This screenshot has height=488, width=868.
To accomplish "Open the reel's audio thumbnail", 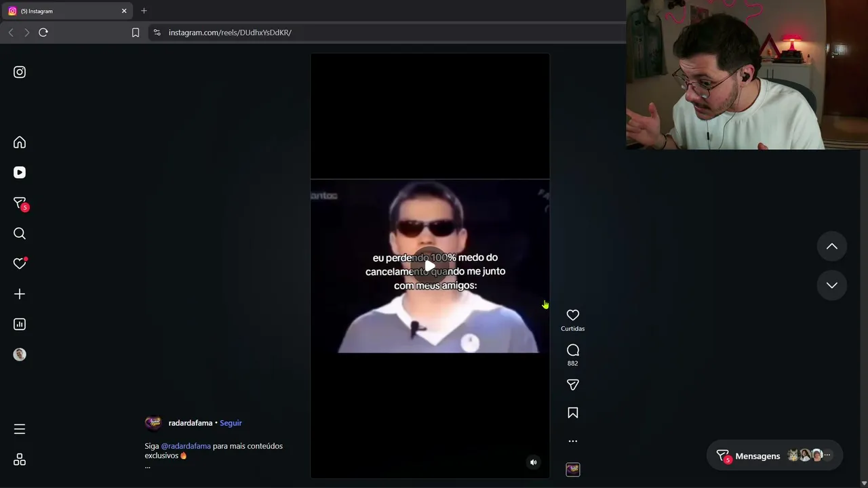I will [573, 469].
